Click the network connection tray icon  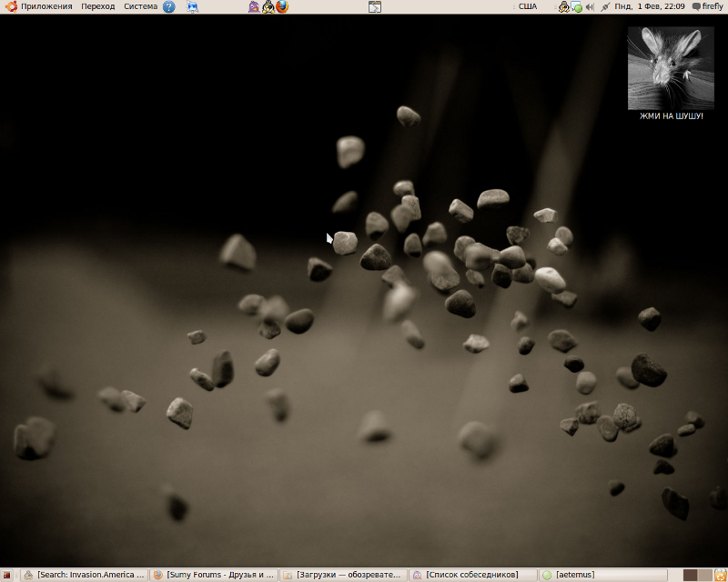pyautogui.click(x=605, y=6)
